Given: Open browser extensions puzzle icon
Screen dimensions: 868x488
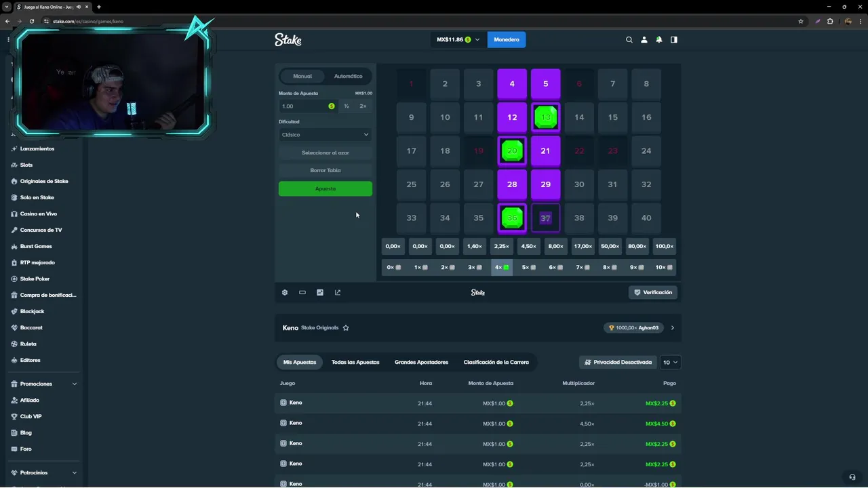Looking at the screenshot, I should click(830, 21).
